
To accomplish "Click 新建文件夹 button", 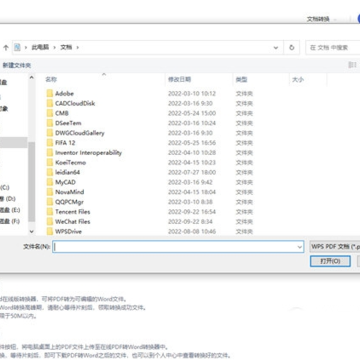I will [17, 65].
